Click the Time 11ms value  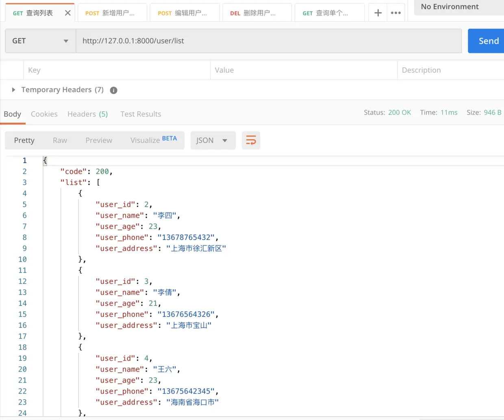pyautogui.click(x=449, y=113)
